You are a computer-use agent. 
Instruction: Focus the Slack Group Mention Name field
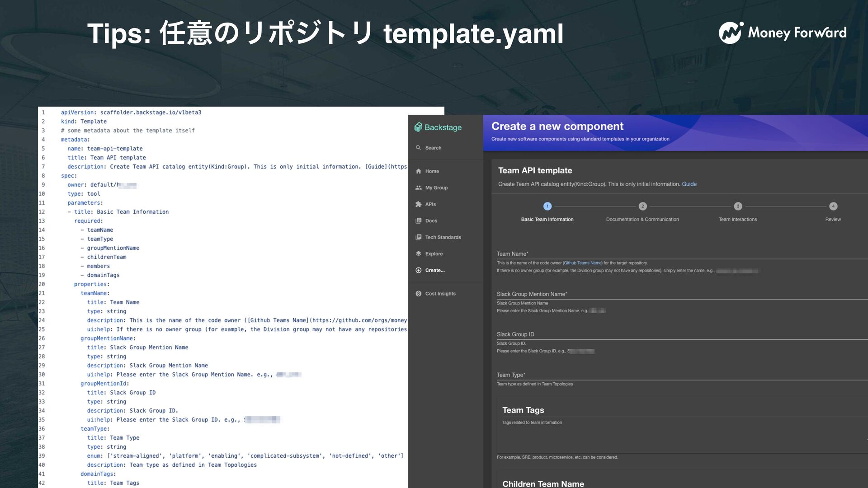[x=682, y=294]
